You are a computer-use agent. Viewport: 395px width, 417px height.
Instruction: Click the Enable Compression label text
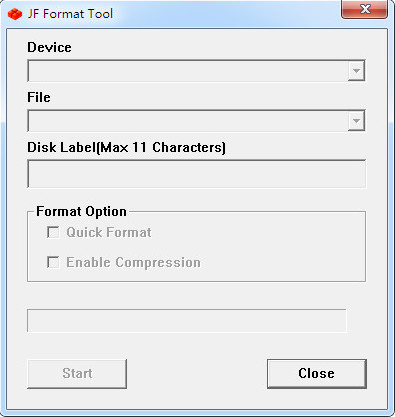click(133, 262)
